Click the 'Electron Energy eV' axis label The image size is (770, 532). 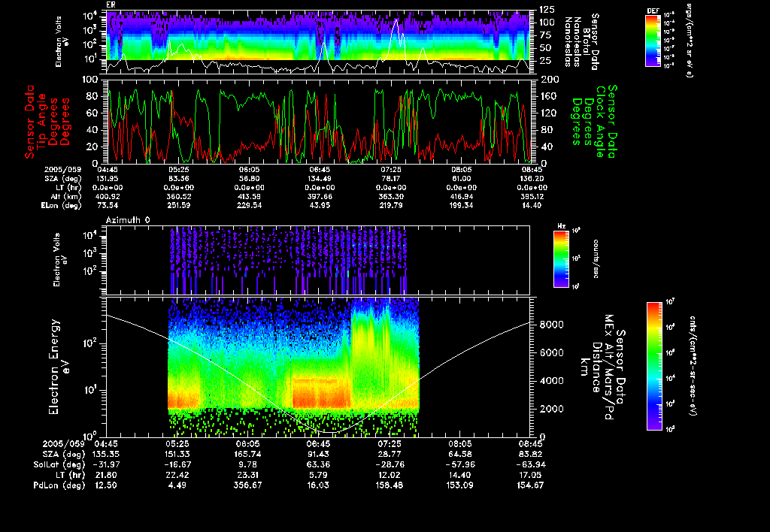[58, 367]
